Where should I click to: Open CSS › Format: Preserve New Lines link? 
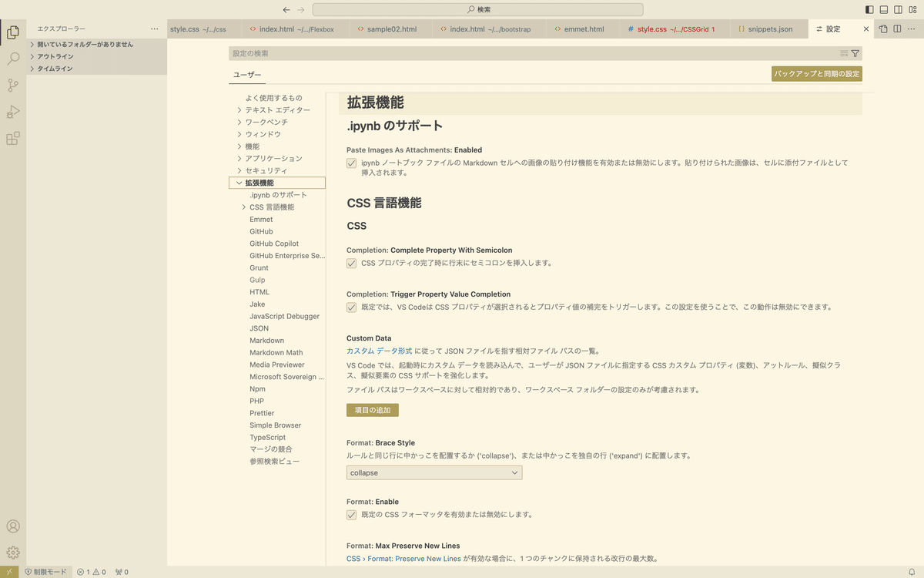[x=403, y=559]
